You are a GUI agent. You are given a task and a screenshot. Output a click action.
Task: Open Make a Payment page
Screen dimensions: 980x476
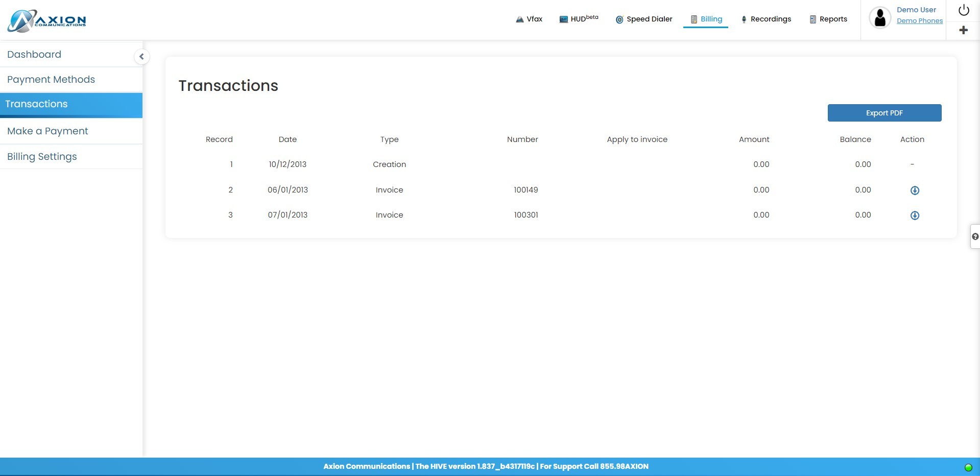pyautogui.click(x=71, y=131)
